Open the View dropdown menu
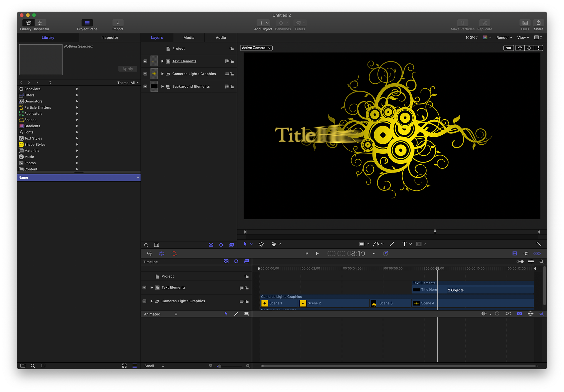This screenshot has width=564, height=392. coord(523,38)
